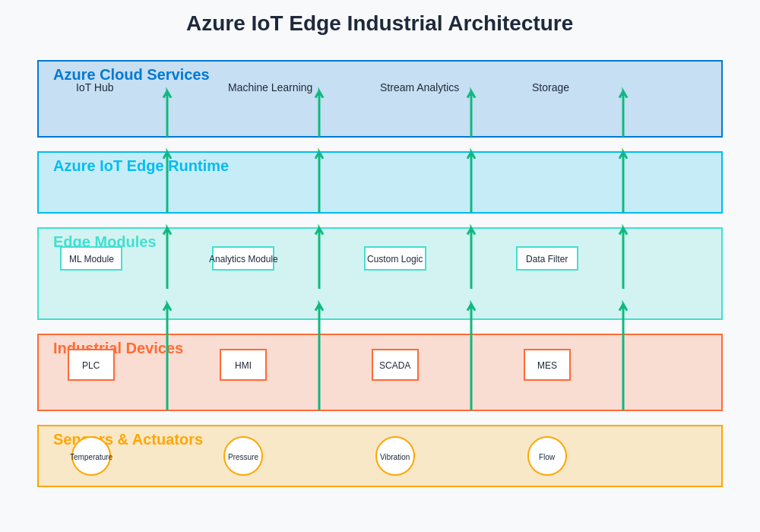Click the SCADA device box
Screen dimensions: 760x532
click(x=395, y=365)
